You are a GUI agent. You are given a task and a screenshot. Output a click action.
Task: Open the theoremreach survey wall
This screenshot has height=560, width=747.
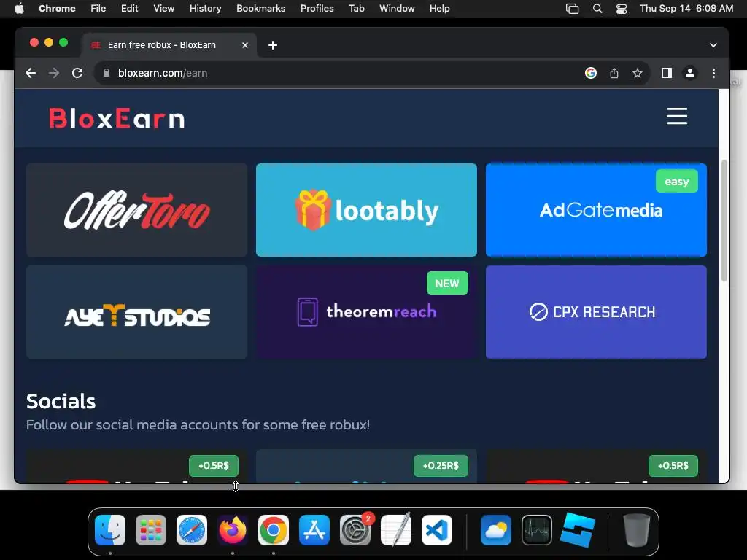(x=366, y=312)
